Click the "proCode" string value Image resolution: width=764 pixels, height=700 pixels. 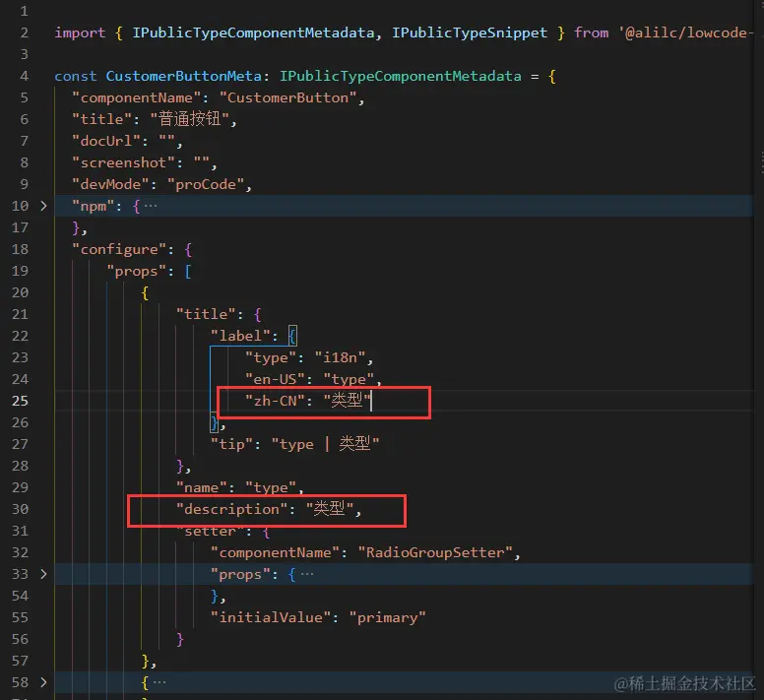click(206, 185)
